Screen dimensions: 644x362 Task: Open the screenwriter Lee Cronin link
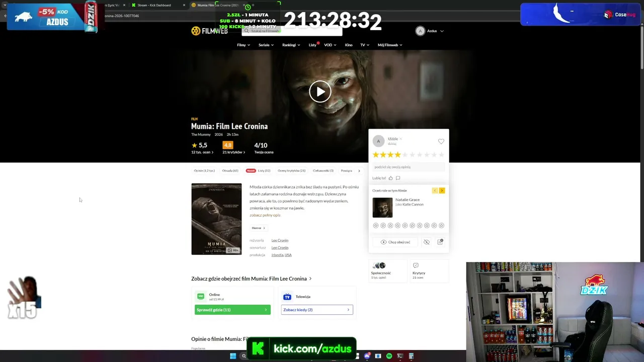point(280,247)
